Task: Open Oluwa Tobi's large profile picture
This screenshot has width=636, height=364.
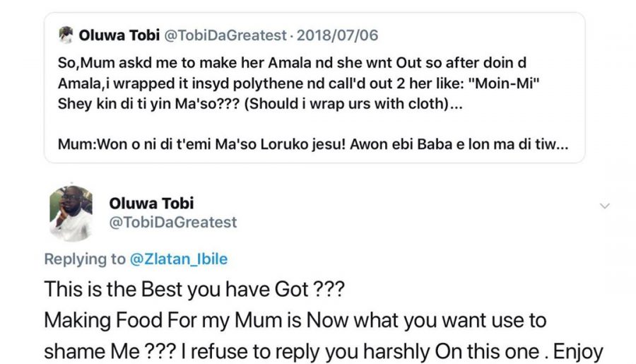Action: pos(71,214)
